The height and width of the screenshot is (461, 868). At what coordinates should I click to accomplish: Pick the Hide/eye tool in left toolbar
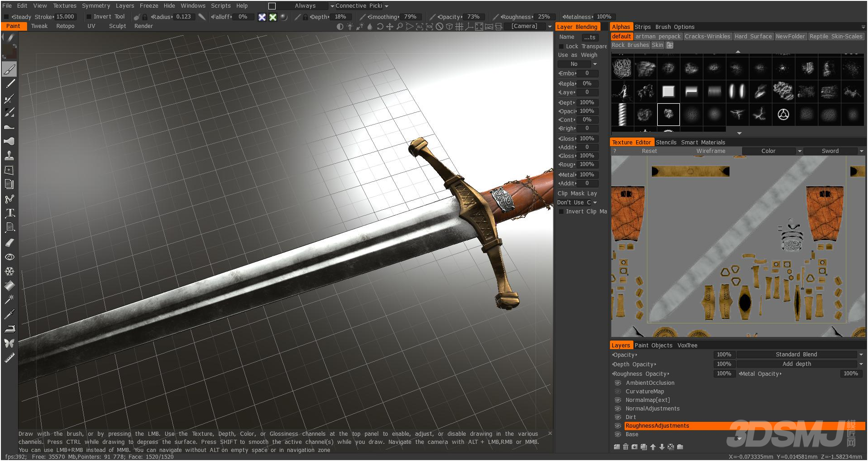coord(9,257)
